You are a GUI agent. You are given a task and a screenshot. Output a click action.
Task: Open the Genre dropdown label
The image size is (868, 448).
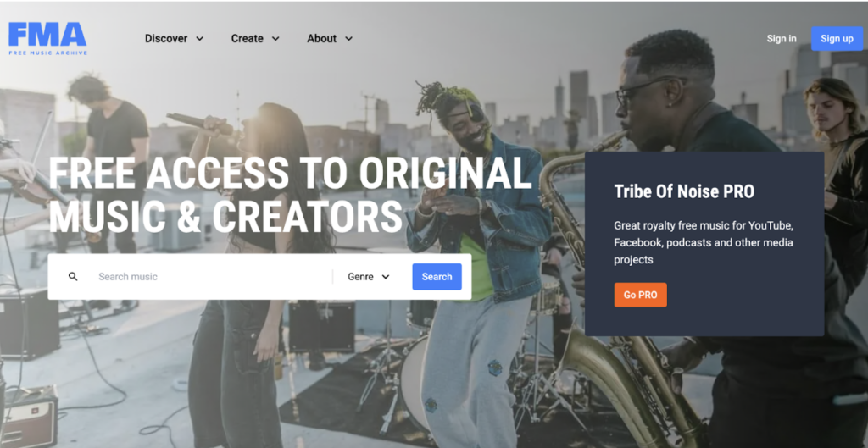(360, 277)
